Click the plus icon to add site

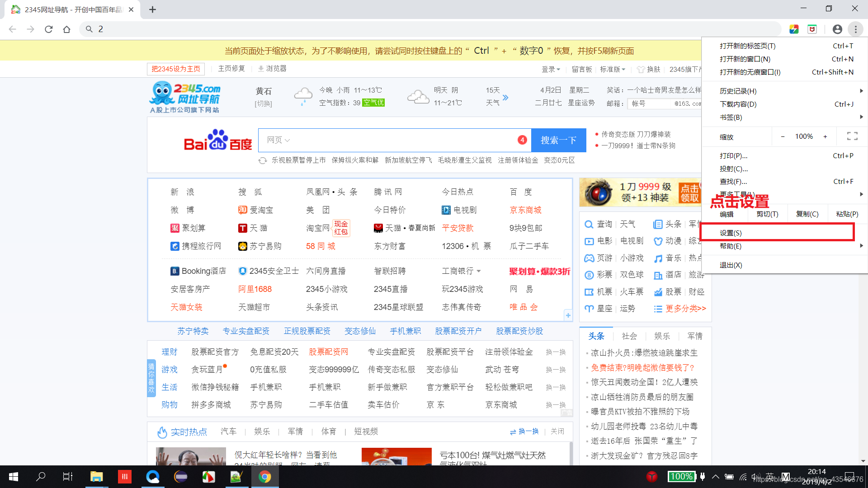tap(568, 315)
